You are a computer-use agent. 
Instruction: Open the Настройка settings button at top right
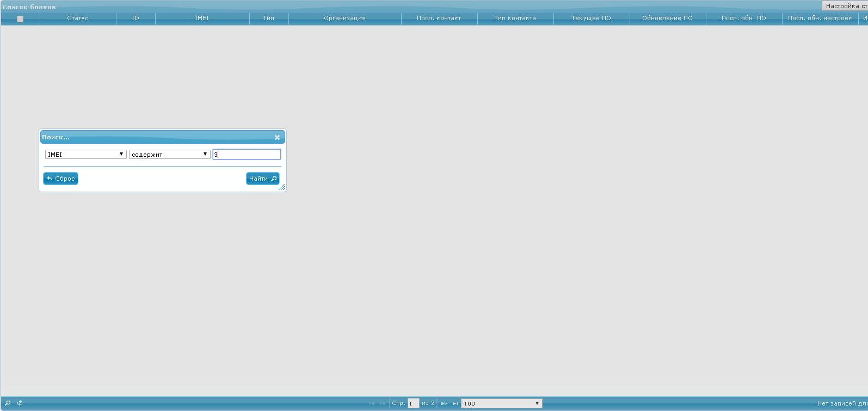coord(845,6)
